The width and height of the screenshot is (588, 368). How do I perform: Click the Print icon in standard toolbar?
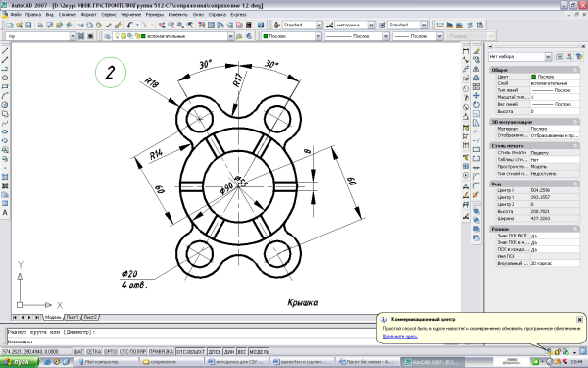[40, 25]
